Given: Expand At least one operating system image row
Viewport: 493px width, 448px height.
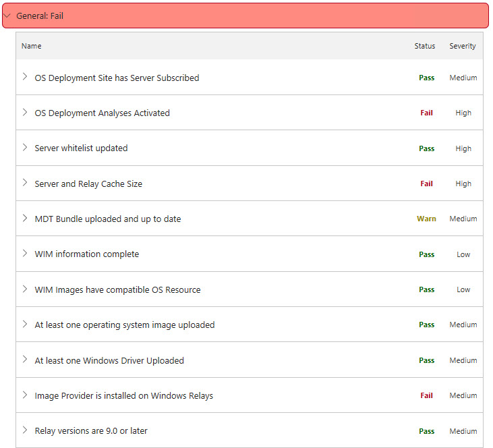Looking at the screenshot, I should [x=25, y=325].
